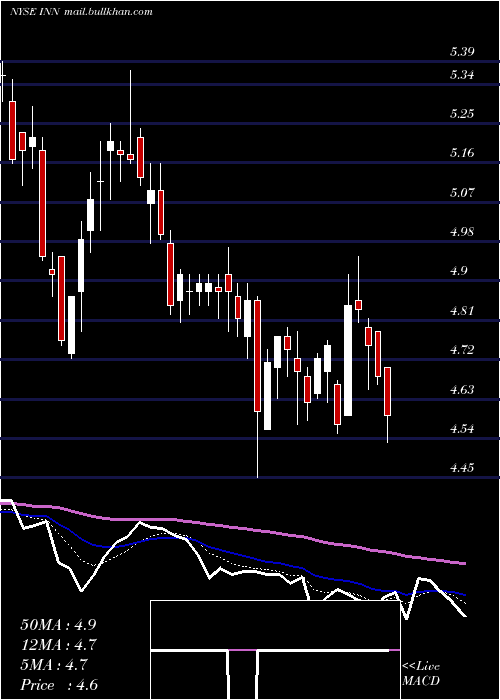Click the 4.98 price axis label
The image size is (500, 700).
[462, 232]
